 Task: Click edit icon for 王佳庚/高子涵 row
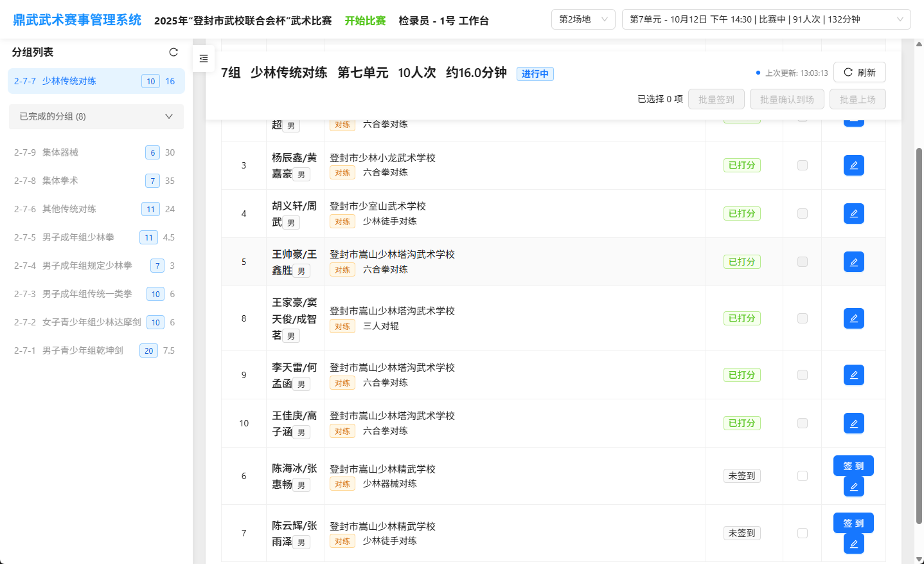coord(853,423)
